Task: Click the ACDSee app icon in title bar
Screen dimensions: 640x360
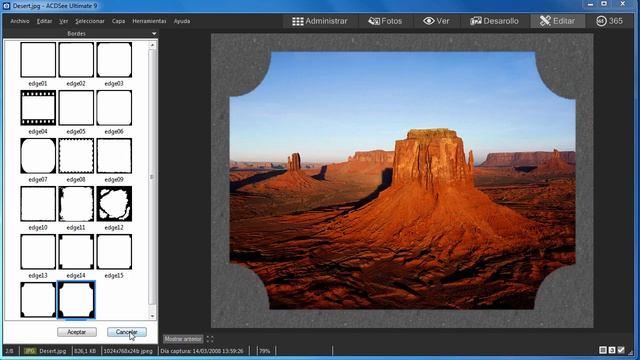Action: [6, 6]
